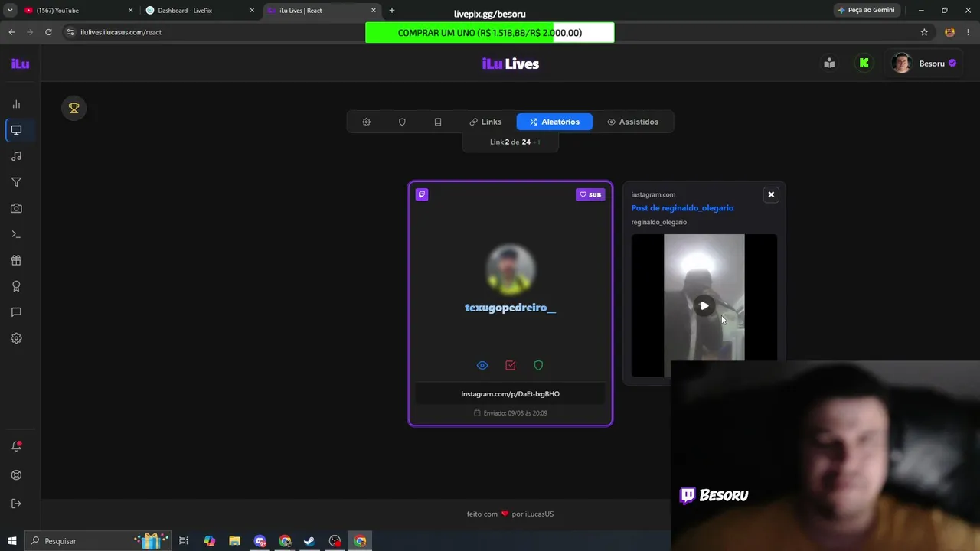The width and height of the screenshot is (980, 551).
Task: Switch to the Assistidos tab
Action: [633, 122]
